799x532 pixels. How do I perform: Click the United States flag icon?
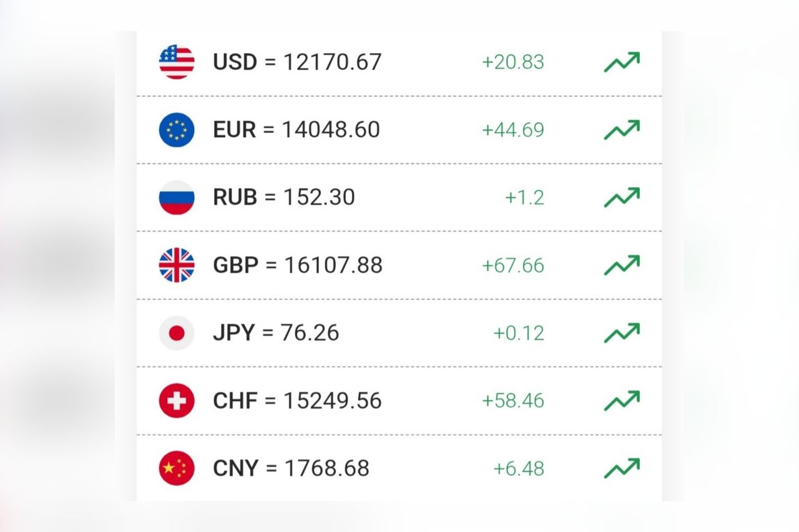tap(177, 62)
